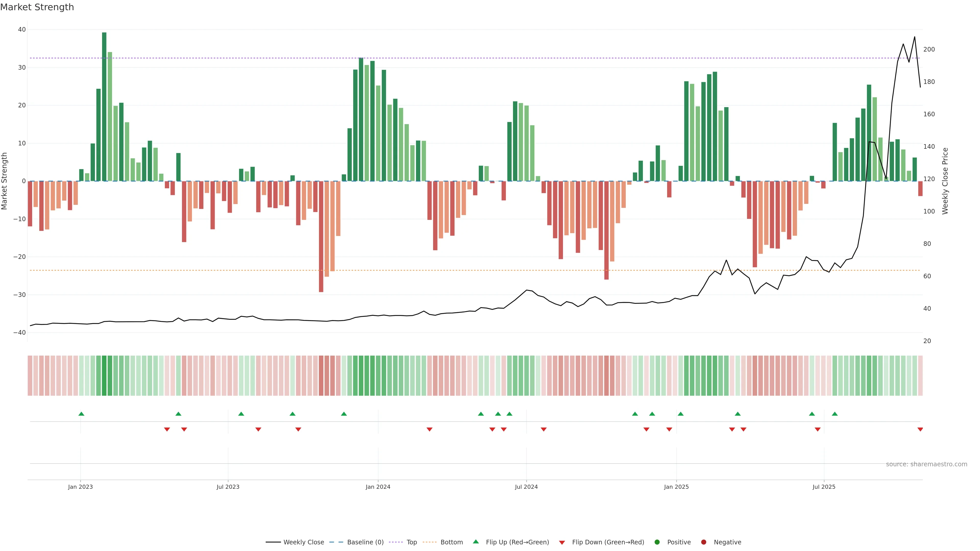This screenshot has height=551, width=980.
Task: Click the green Positive circle legend icon
Action: pyautogui.click(x=657, y=542)
